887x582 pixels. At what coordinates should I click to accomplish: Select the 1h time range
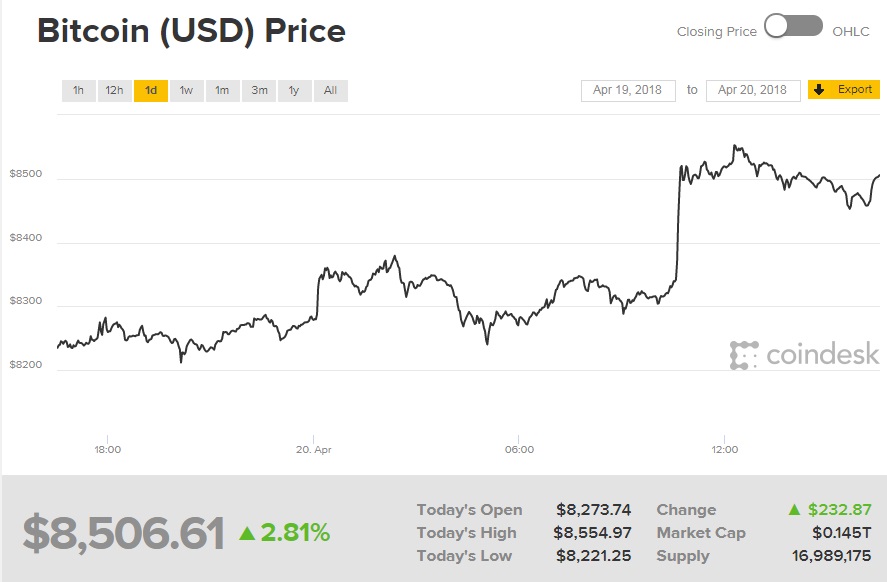(x=79, y=90)
